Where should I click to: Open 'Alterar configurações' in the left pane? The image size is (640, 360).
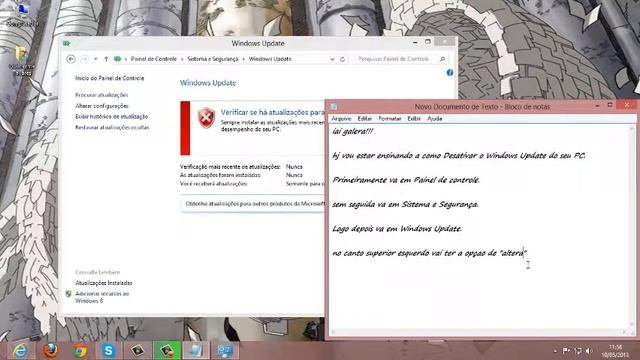(102, 106)
